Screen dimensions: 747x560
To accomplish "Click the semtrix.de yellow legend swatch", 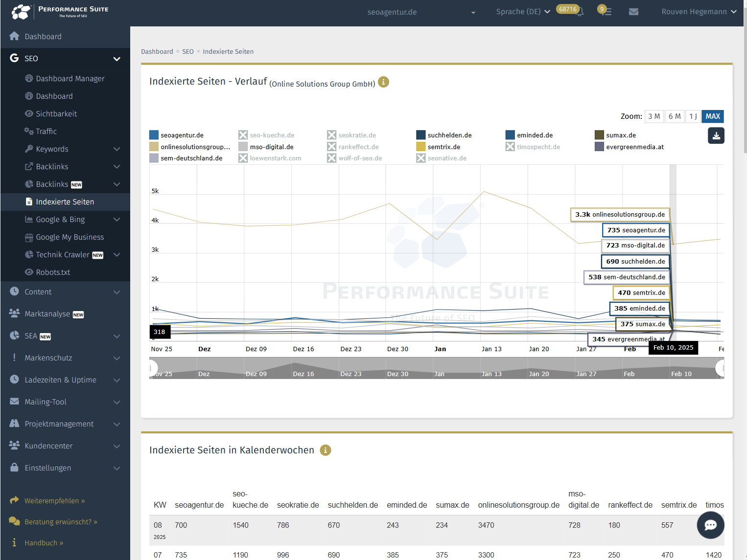I will point(421,147).
